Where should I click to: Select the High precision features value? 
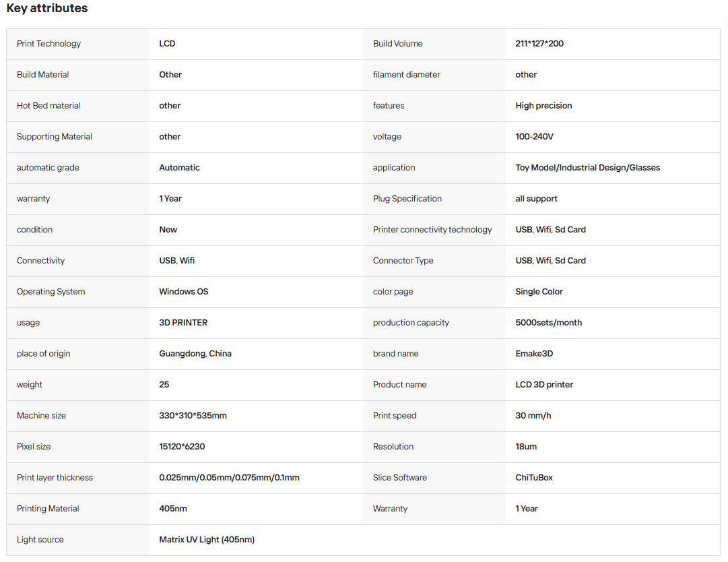pyautogui.click(x=543, y=106)
